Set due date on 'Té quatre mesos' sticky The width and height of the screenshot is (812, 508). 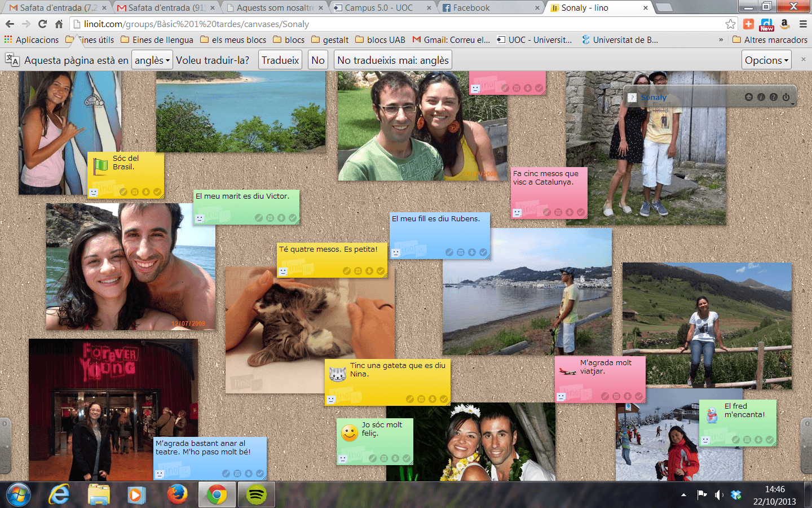358,271
